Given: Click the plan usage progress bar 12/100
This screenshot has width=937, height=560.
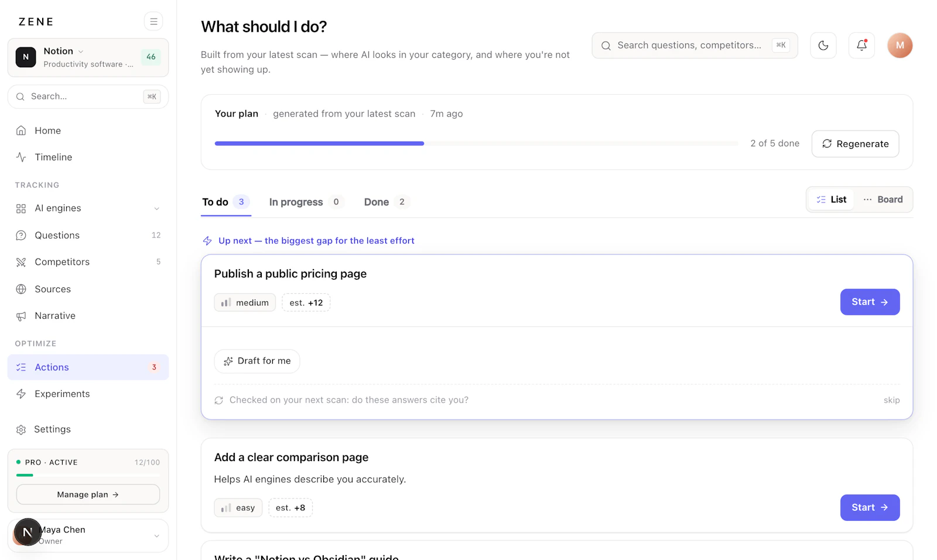Looking at the screenshot, I should (x=88, y=475).
